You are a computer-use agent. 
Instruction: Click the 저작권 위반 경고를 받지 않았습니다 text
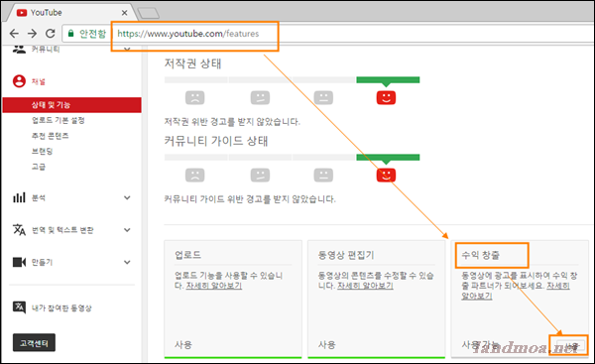(232, 121)
